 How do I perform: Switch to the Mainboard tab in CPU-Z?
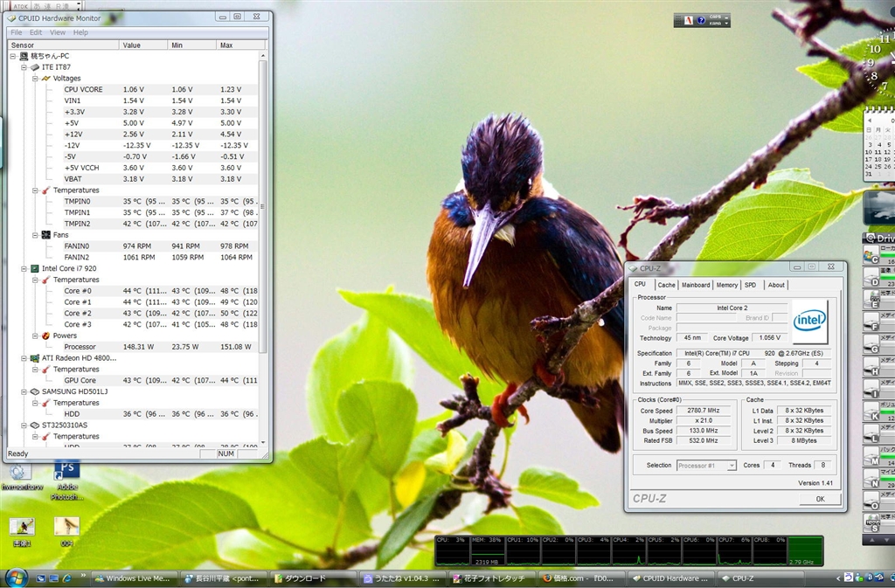coord(696,285)
